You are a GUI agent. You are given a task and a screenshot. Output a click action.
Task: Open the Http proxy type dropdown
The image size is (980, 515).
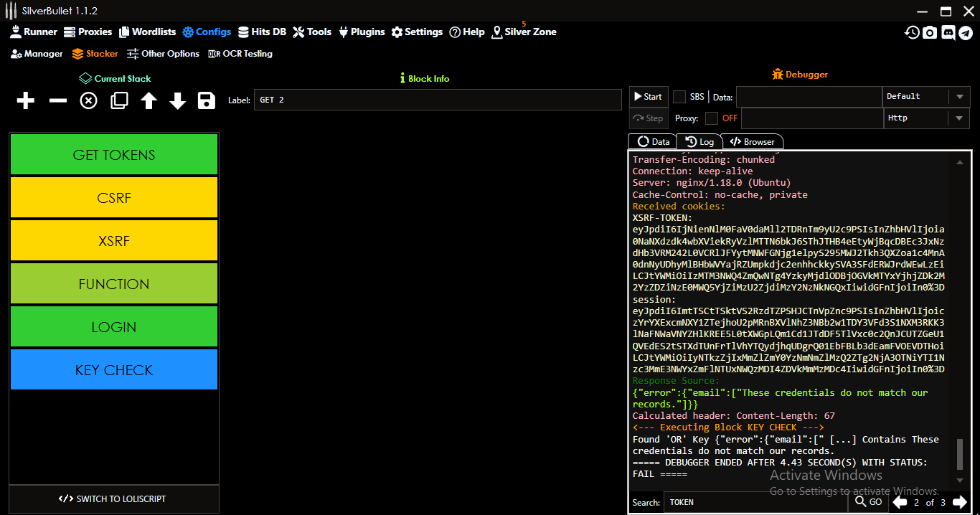959,118
